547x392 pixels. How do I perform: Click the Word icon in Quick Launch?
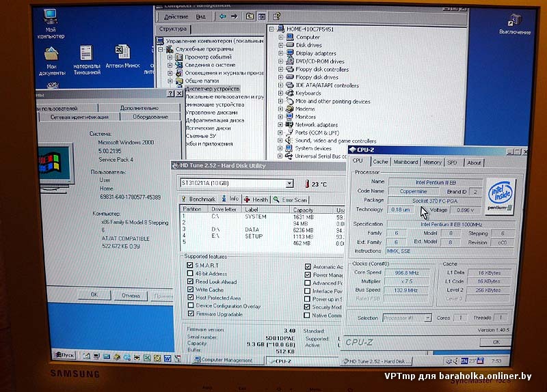point(168,358)
